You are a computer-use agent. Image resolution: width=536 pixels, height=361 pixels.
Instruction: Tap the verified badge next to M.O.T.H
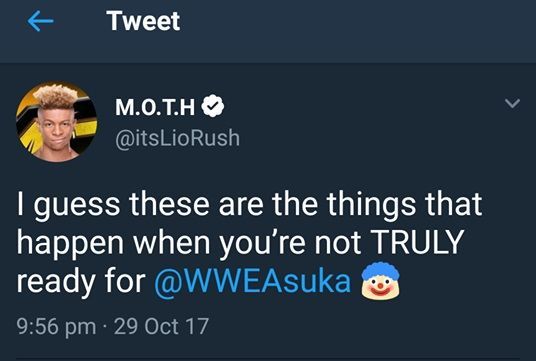click(x=213, y=106)
